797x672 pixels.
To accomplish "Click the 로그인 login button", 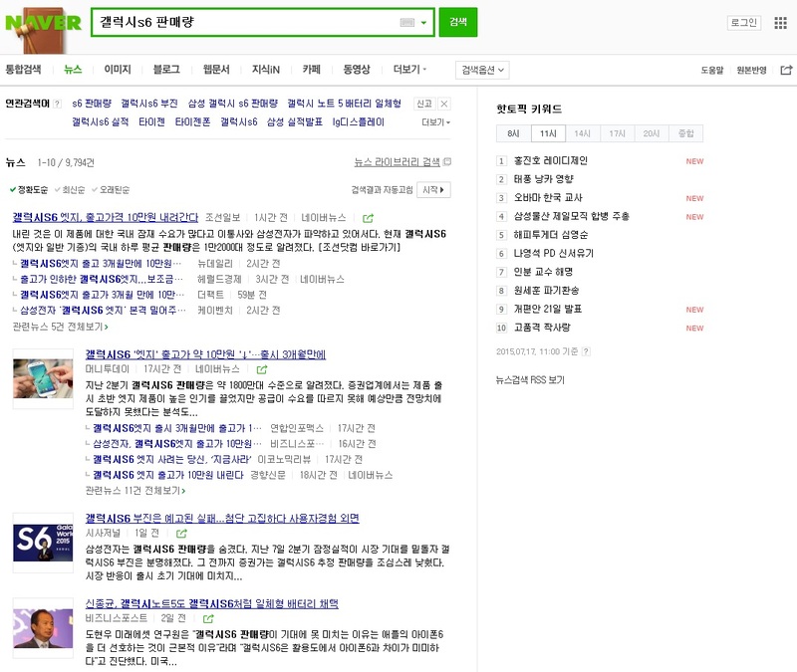I will [x=744, y=22].
